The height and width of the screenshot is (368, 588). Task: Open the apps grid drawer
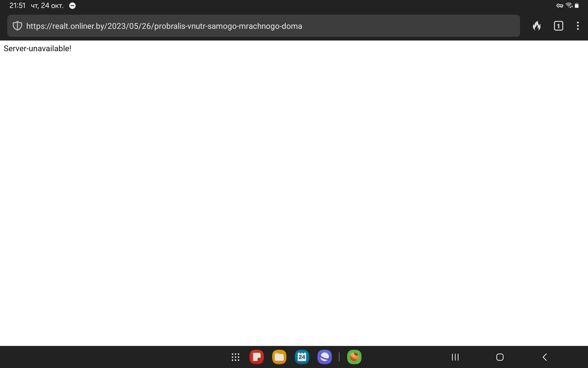coord(235,357)
